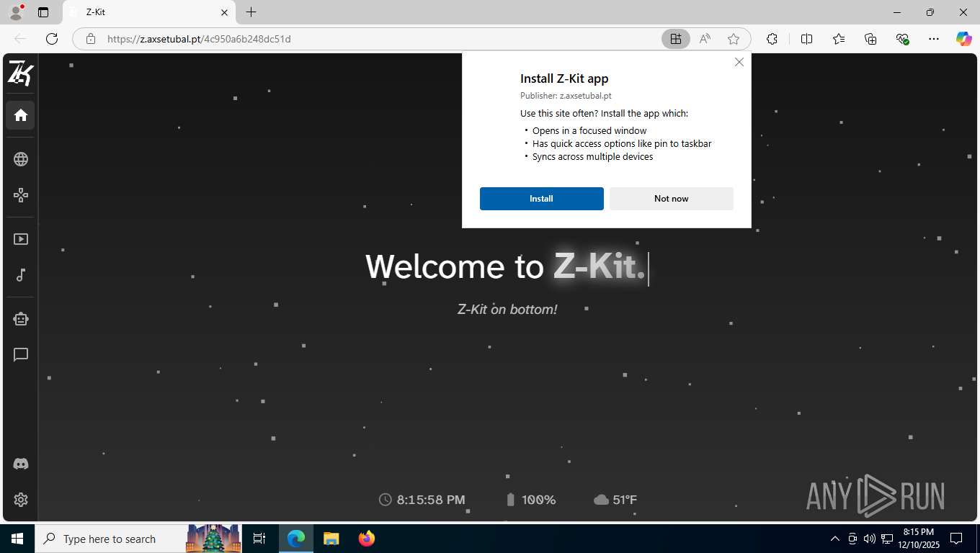Open the chat bubble icon in the sidebar

click(20, 355)
